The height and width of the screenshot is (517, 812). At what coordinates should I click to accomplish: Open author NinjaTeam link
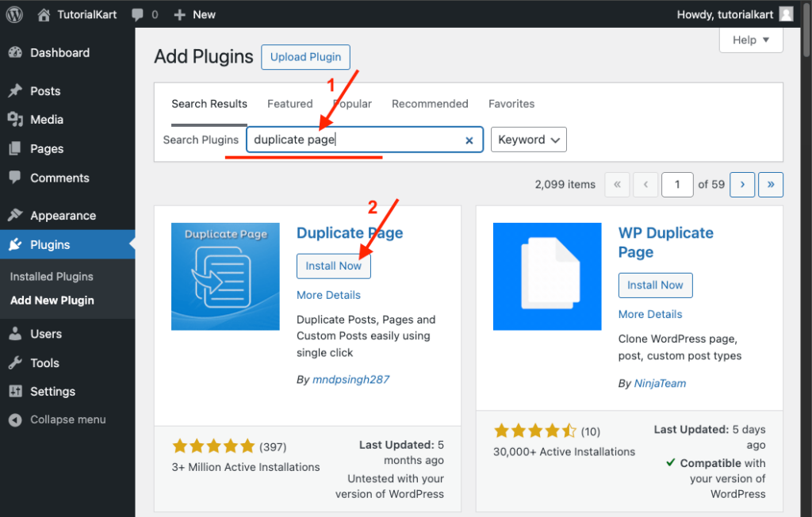[x=660, y=383]
